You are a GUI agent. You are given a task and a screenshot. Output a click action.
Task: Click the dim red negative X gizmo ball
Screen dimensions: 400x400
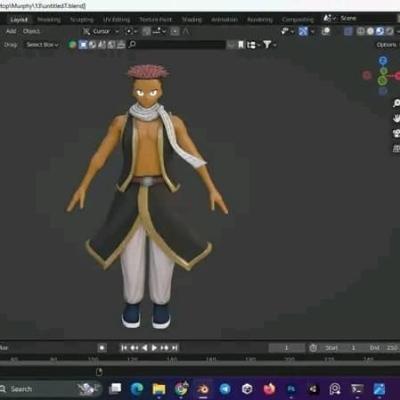point(367,75)
